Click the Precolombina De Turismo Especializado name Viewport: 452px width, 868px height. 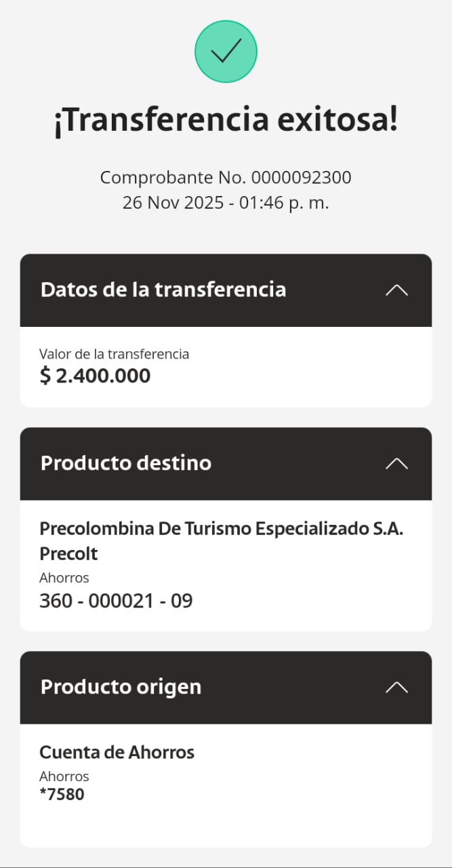coord(222,529)
